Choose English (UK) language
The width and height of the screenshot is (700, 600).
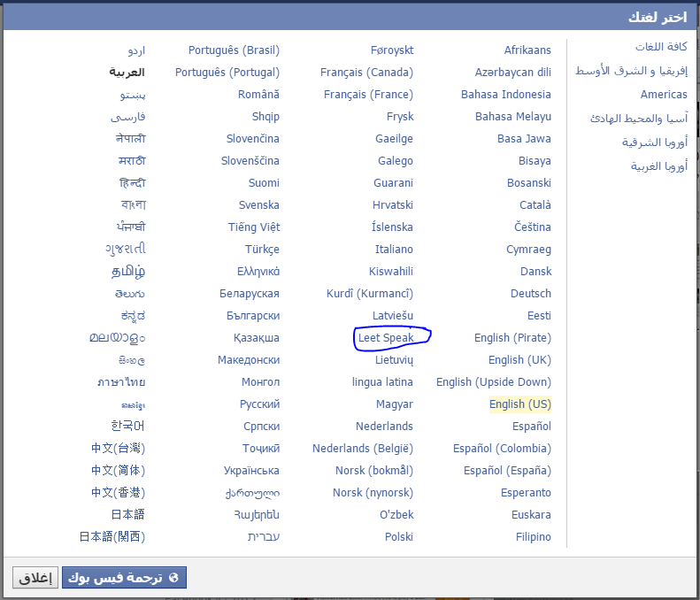pos(519,360)
